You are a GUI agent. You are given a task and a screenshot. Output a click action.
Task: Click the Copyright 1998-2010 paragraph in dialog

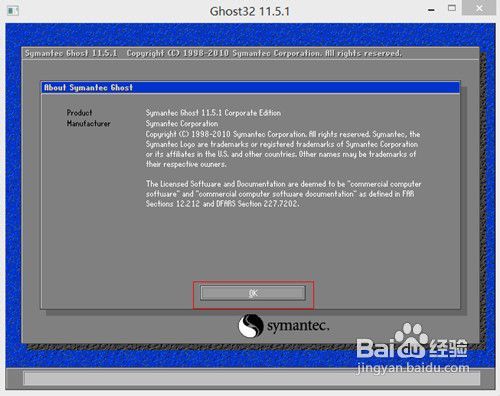(283, 149)
